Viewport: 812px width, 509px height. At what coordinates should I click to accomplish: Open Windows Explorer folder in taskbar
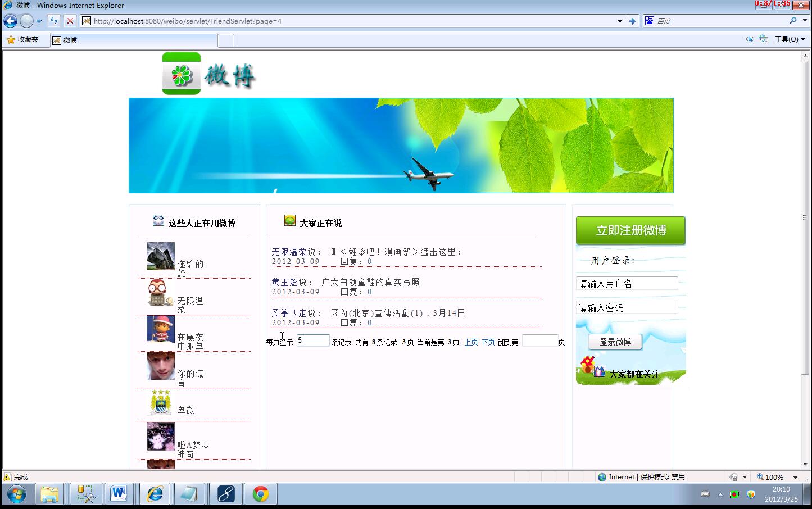pos(49,494)
